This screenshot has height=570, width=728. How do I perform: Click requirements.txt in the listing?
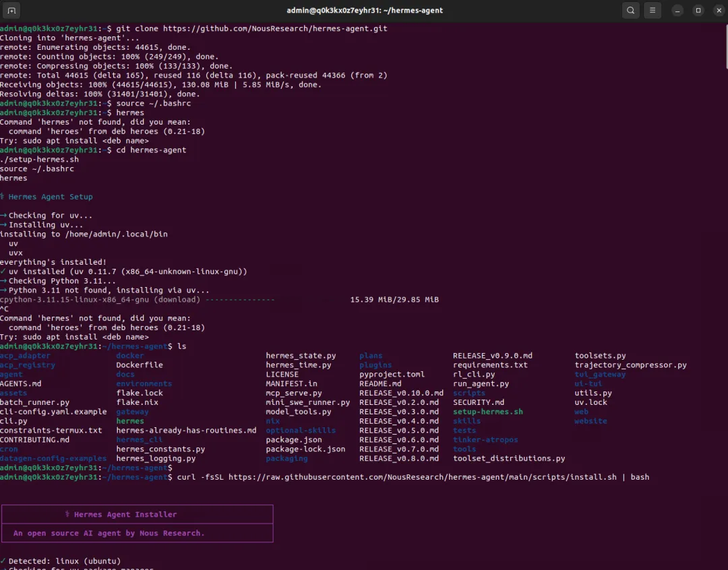[490, 365]
